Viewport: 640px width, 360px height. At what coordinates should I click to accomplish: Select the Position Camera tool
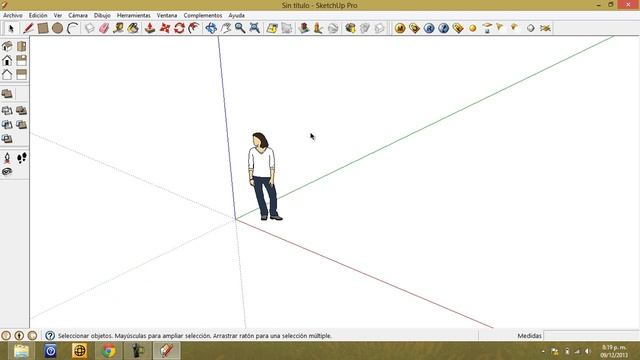[x=7, y=158]
